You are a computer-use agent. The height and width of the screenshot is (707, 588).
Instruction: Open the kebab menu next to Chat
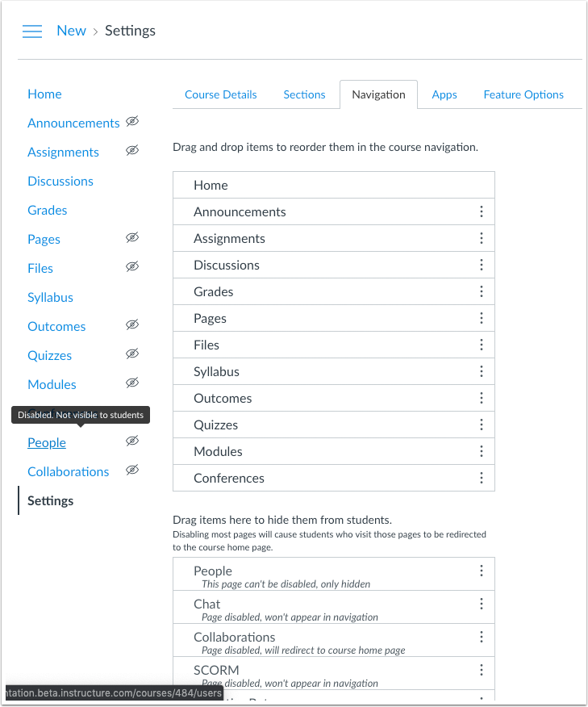click(482, 605)
